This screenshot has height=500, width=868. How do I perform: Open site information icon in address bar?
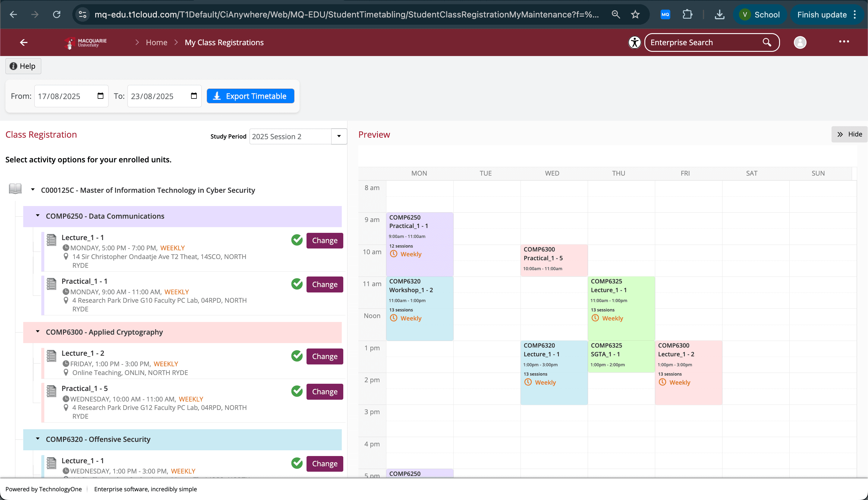click(83, 14)
